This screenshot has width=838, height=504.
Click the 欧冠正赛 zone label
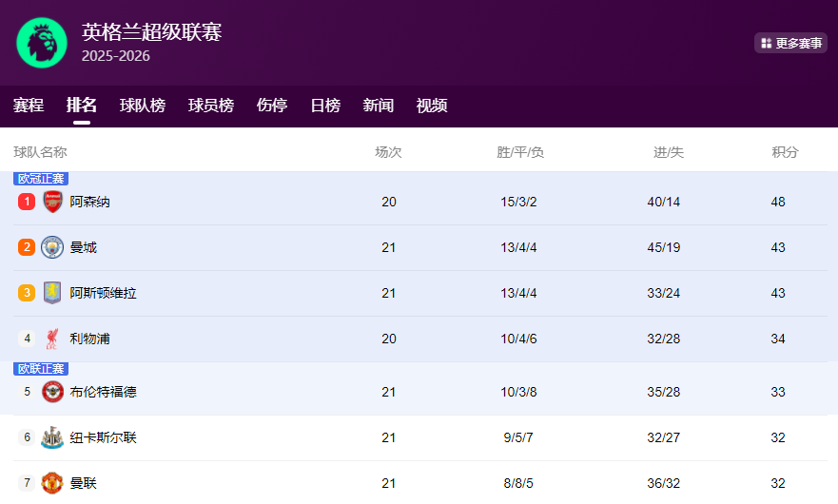point(41,179)
